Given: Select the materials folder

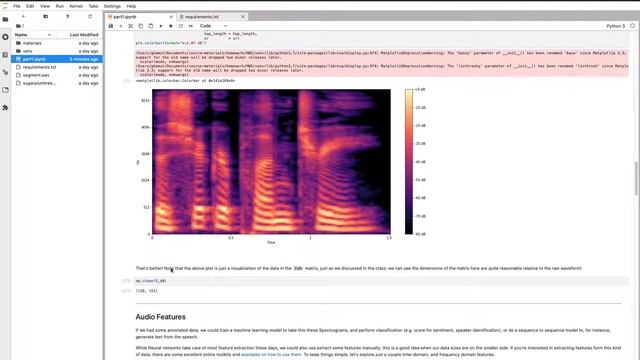Looking at the screenshot, I should click(57, 43).
